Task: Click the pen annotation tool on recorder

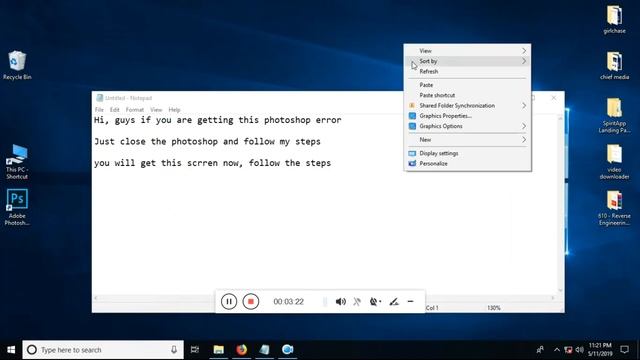Action: (394, 302)
